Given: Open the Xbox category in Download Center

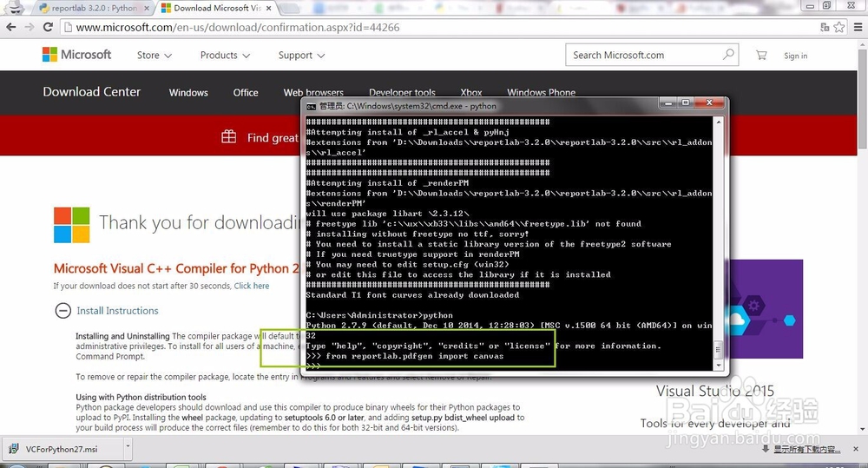Looking at the screenshot, I should (471, 93).
